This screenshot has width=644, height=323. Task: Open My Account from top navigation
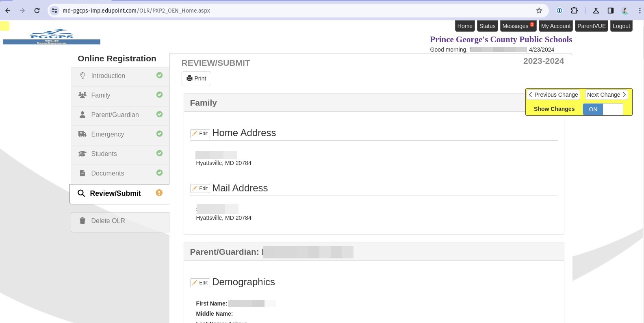[555, 26]
